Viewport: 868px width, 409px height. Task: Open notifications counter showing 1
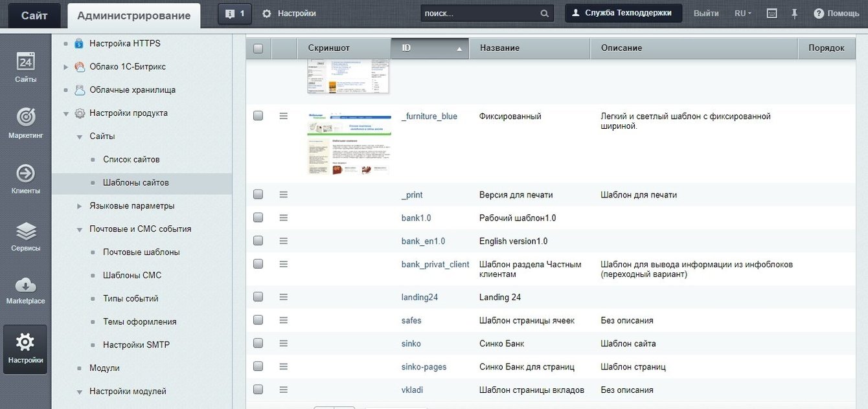point(234,13)
